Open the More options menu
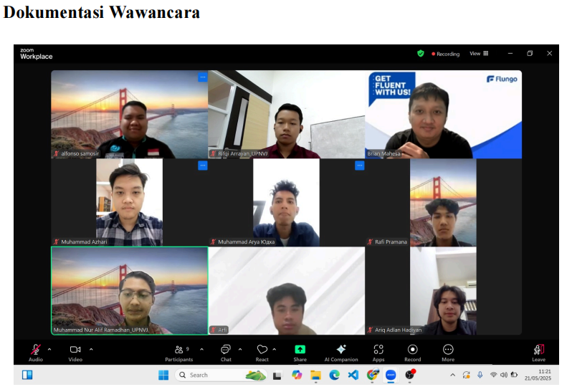 click(x=448, y=350)
